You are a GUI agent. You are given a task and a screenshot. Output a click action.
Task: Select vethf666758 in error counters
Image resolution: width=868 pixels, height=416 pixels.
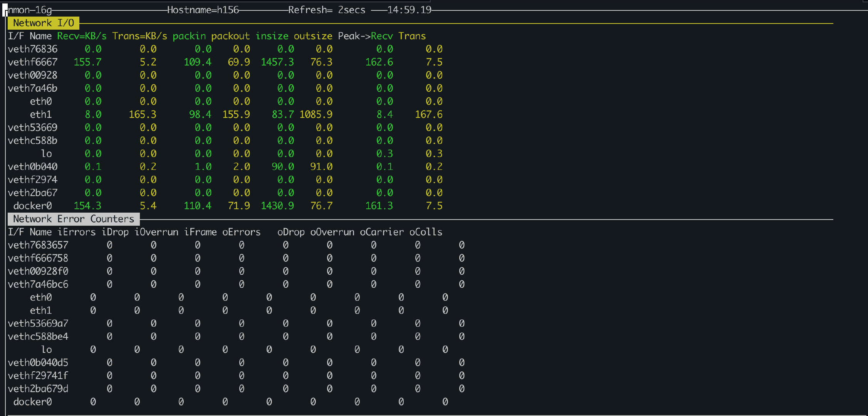pos(38,258)
